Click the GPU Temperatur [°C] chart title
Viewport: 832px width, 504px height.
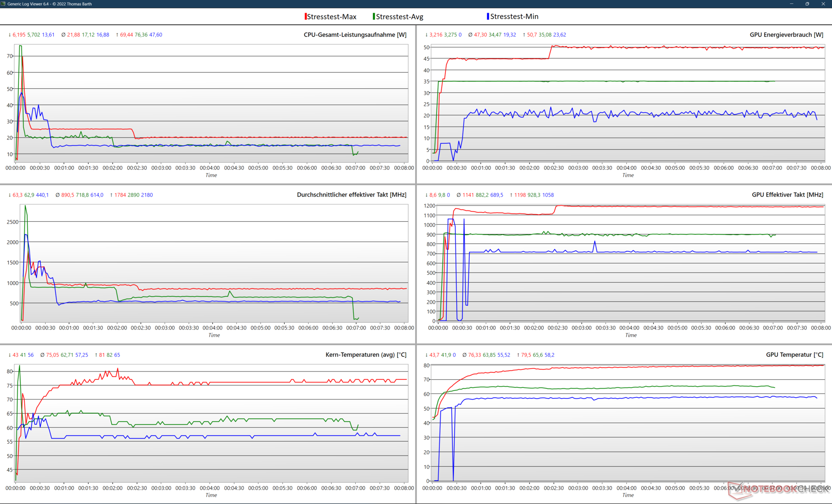point(794,355)
